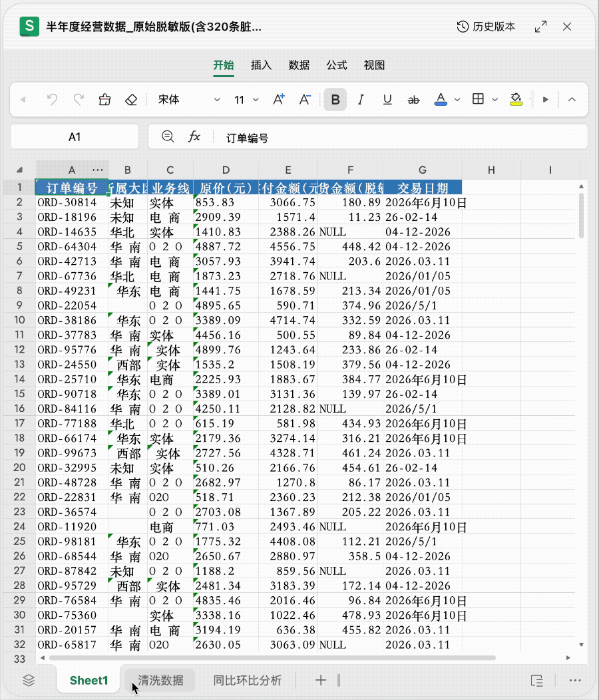Increase font size with A+ icon

point(279,100)
